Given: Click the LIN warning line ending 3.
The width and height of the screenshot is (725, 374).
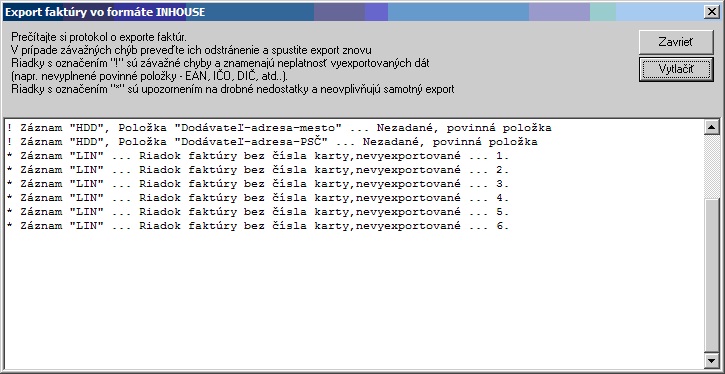Looking at the screenshot, I should (258, 184).
